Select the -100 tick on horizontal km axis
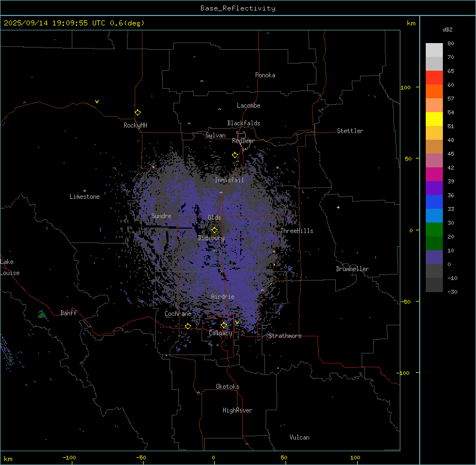Viewport: 476px width, 465px height. 69,457
